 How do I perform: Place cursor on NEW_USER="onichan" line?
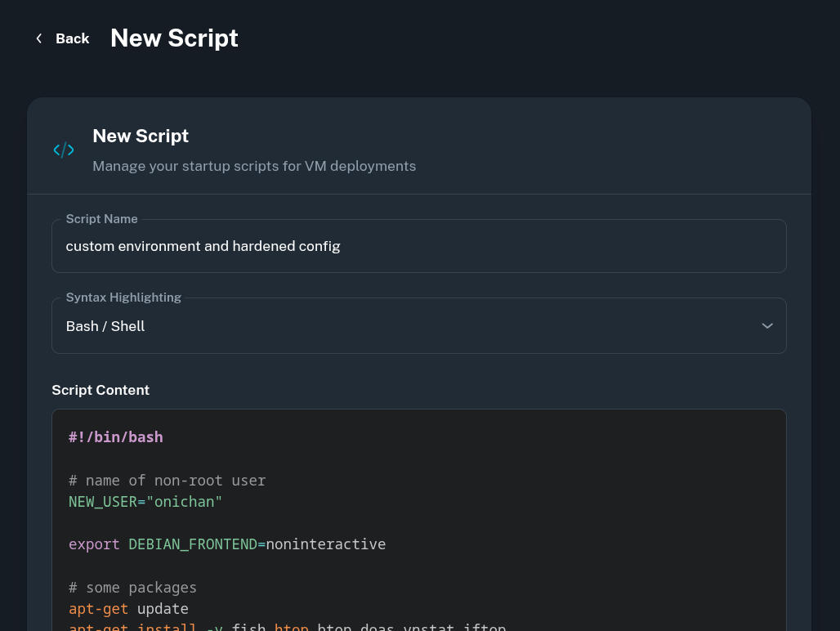[x=145, y=502]
